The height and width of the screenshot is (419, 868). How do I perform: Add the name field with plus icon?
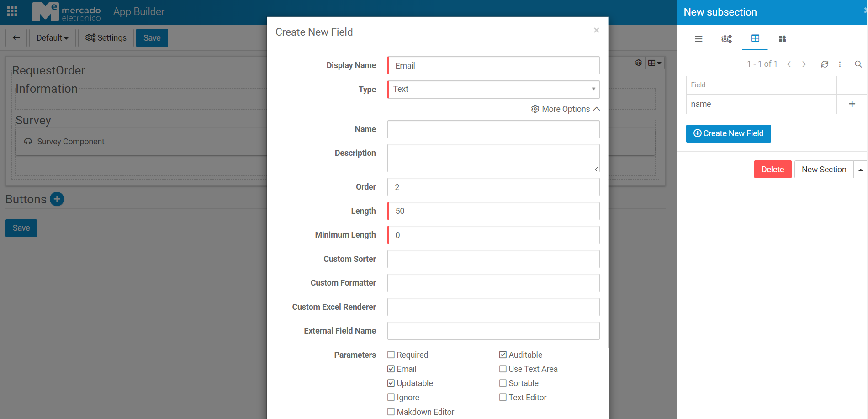click(x=852, y=104)
